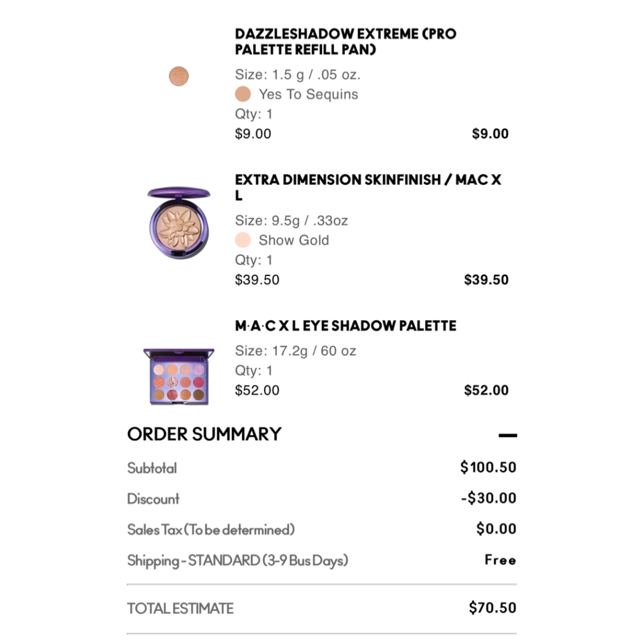Collapse the Order Summary with the minus icon
The height and width of the screenshot is (644, 644).
coord(507,435)
